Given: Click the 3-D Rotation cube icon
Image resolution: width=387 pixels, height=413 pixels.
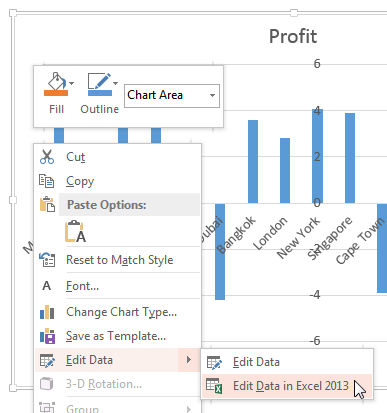Looking at the screenshot, I should (x=47, y=384).
